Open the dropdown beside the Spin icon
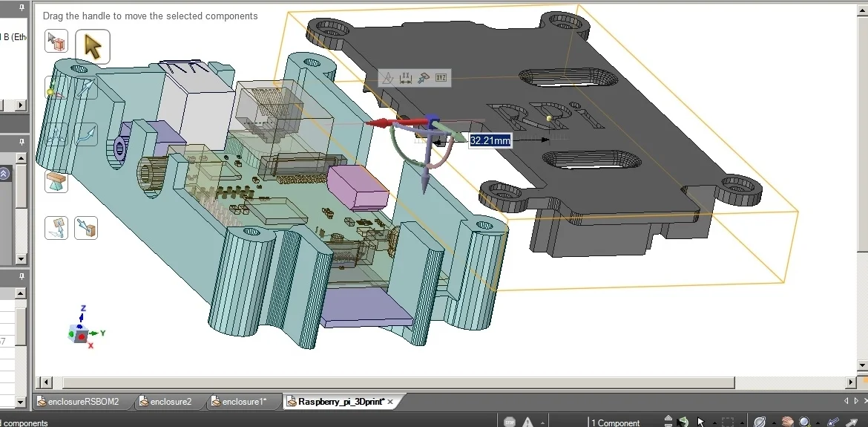The width and height of the screenshot is (868, 427). 774,423
